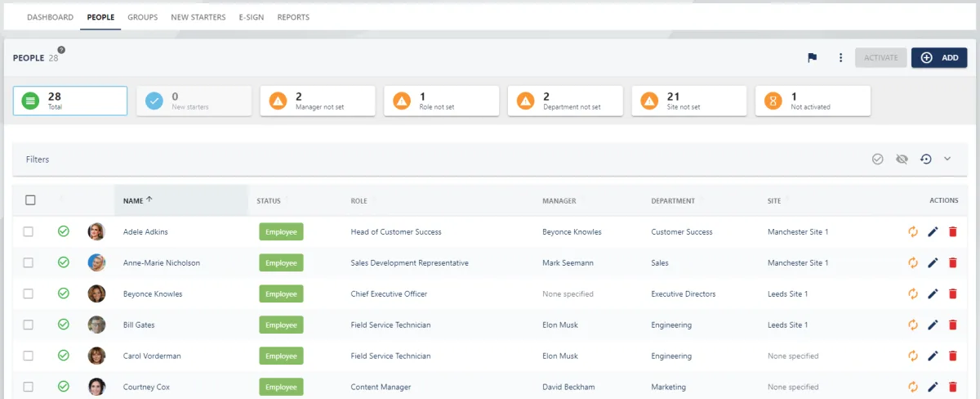Sort by Department column header
Screen dimensions: 980x399
point(673,201)
